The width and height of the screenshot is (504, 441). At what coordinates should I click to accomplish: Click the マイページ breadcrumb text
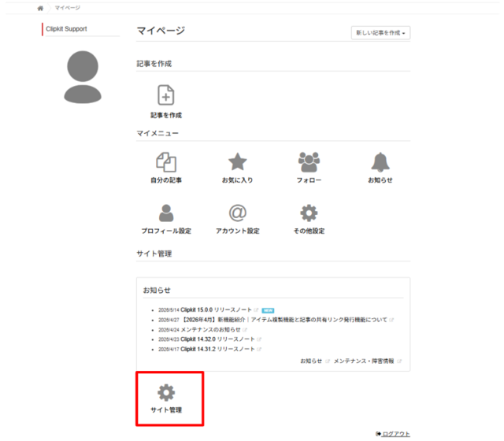click(67, 8)
